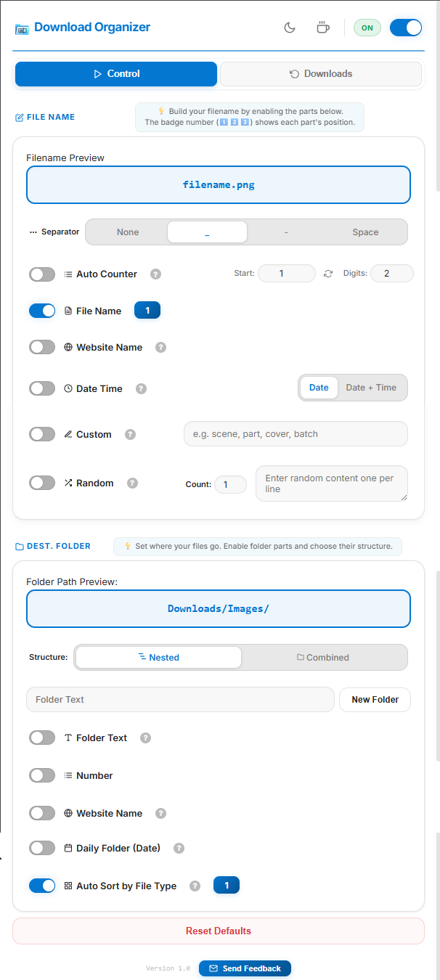Click the Daily Folder (Date) help icon
The height and width of the screenshot is (980, 440).
coord(179,847)
